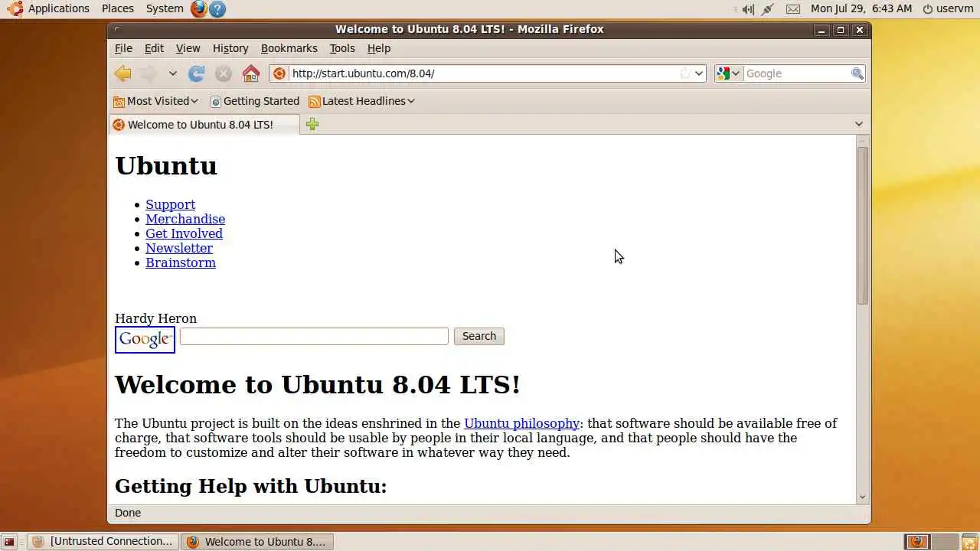Follow the Support link
Image resolution: width=980 pixels, height=551 pixels.
pyautogui.click(x=170, y=204)
